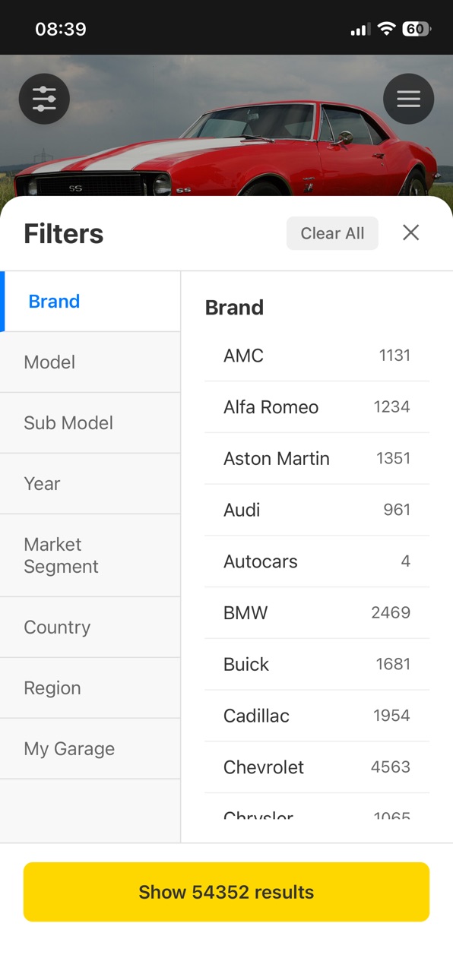Open the hamburger menu icon
Screen dimensions: 453x980
click(409, 99)
